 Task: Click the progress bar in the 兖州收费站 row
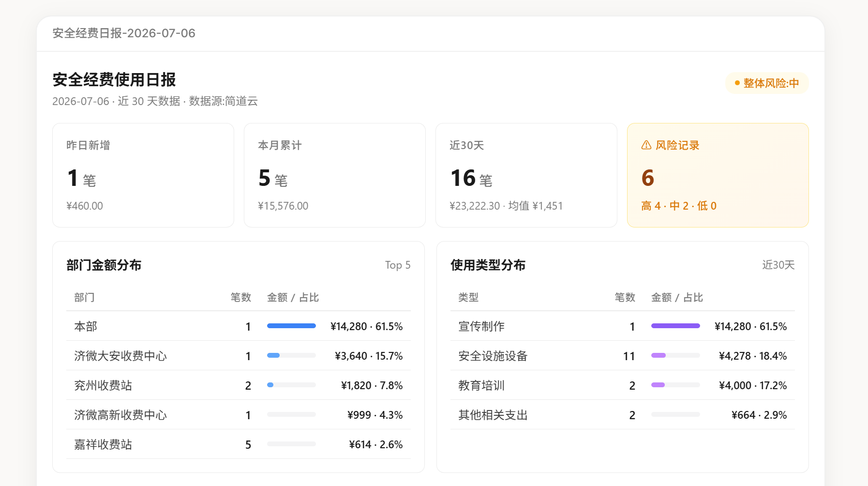(291, 385)
